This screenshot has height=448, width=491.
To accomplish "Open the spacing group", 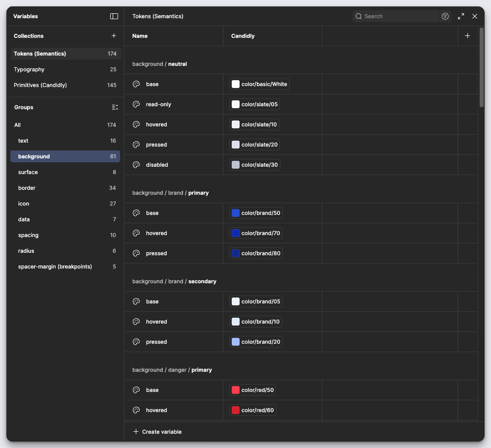I will point(28,235).
